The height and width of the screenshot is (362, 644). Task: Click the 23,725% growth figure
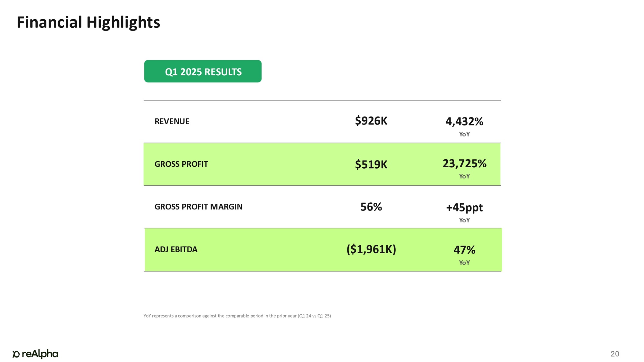(464, 163)
